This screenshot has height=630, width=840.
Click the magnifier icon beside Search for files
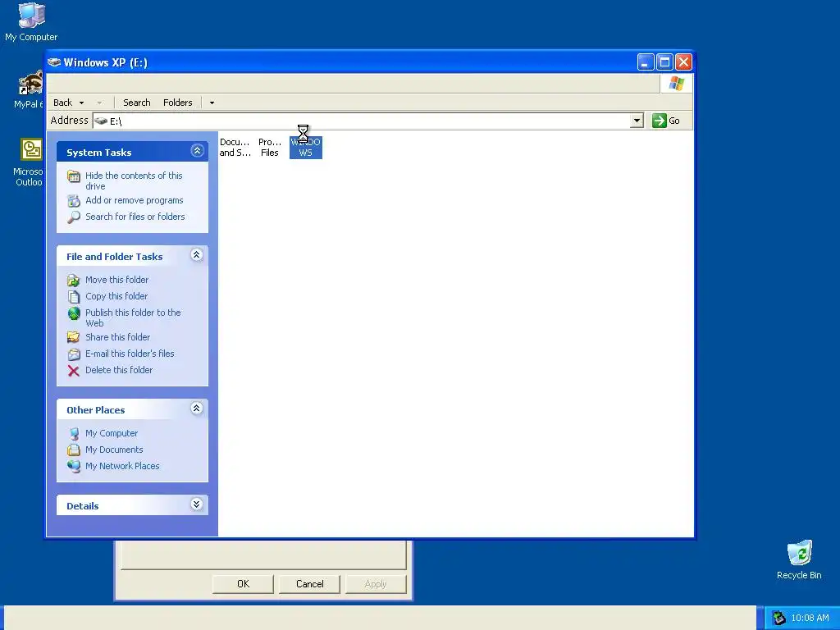click(x=74, y=217)
